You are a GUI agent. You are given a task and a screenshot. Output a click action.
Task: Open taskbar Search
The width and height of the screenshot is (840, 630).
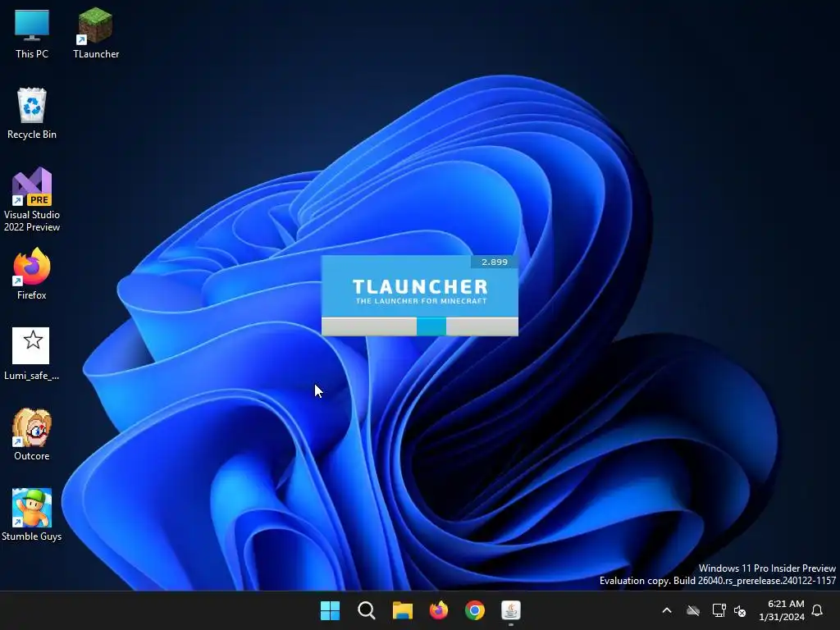click(x=367, y=610)
